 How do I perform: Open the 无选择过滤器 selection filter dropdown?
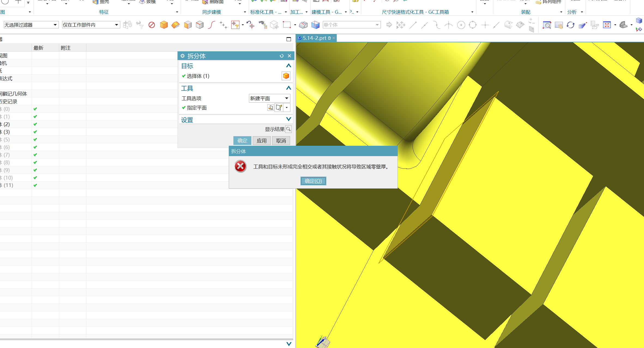click(x=31, y=25)
